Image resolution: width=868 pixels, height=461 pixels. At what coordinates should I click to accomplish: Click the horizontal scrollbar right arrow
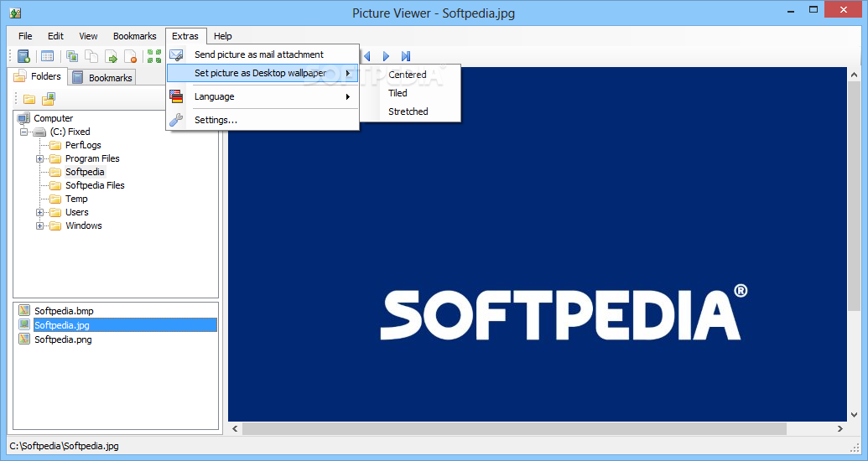point(840,429)
